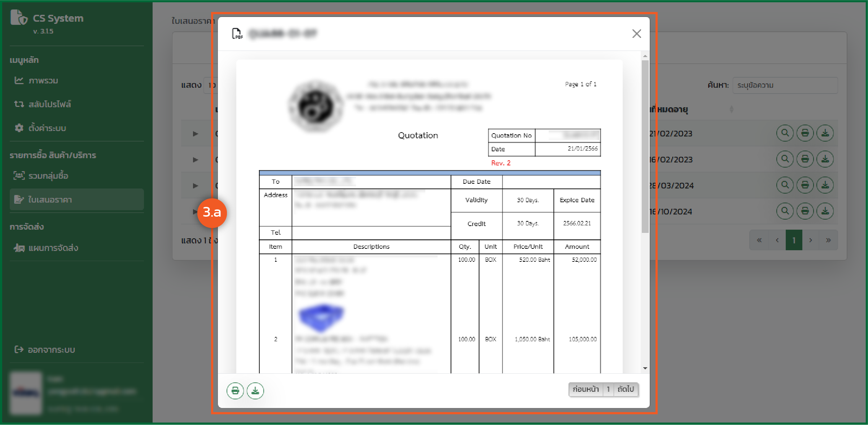Click the print icon in the modal footer
This screenshot has width=868, height=425.
click(235, 391)
